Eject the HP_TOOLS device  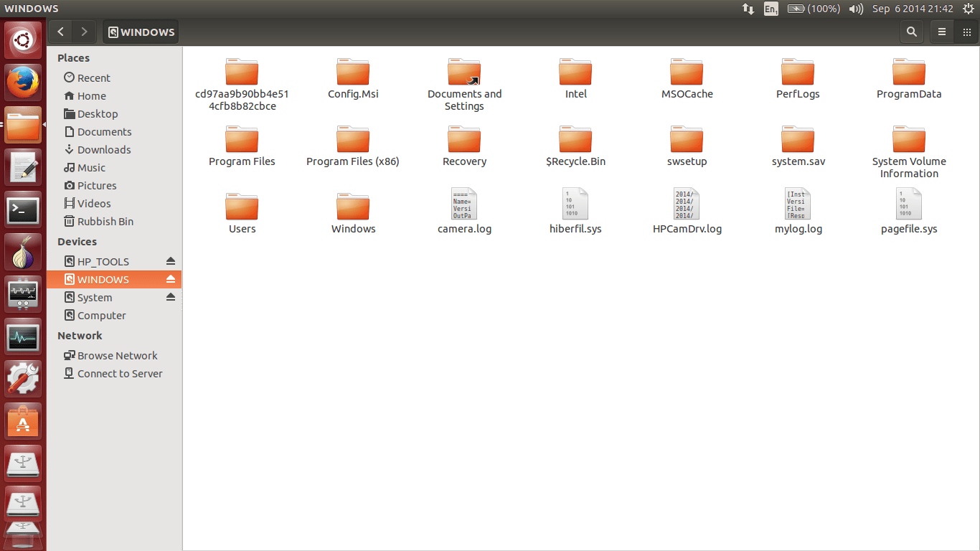tap(171, 261)
